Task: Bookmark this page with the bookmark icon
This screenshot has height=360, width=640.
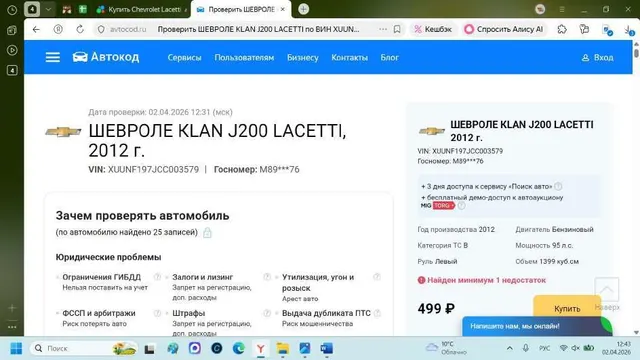Action: point(397,29)
